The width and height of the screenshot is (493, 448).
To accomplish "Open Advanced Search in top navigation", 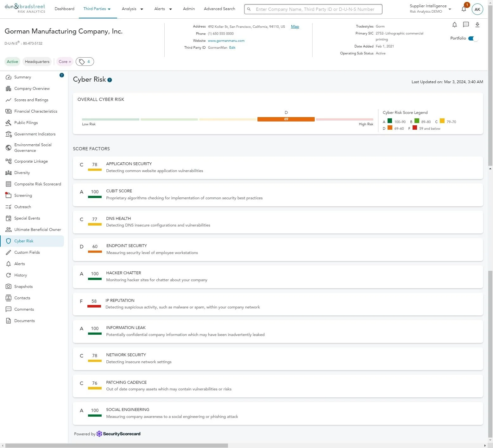I will tap(219, 9).
